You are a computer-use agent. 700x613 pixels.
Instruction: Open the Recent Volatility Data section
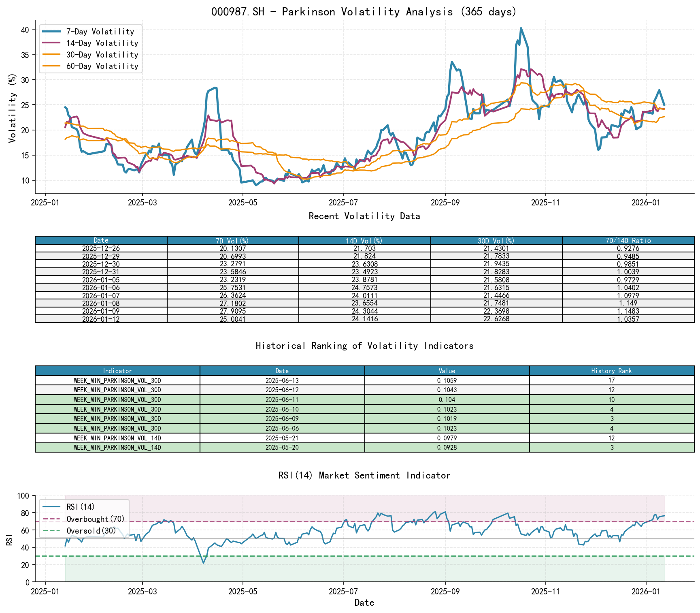pos(364,216)
